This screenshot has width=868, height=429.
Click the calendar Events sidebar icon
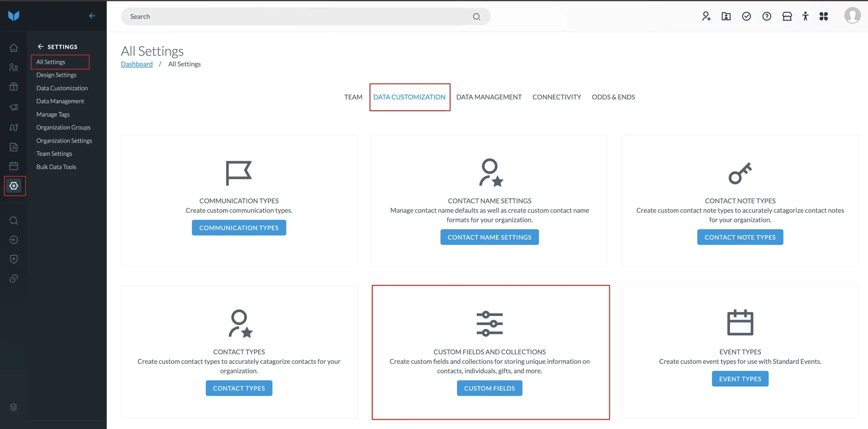coord(14,166)
